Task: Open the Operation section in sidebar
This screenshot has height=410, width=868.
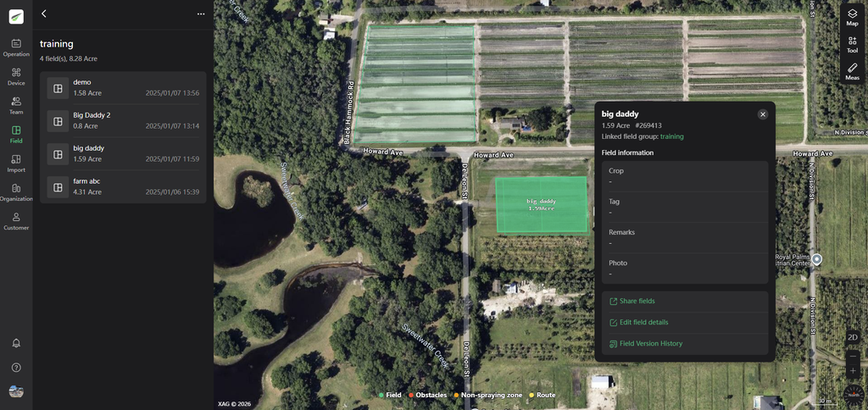Action: click(x=16, y=47)
